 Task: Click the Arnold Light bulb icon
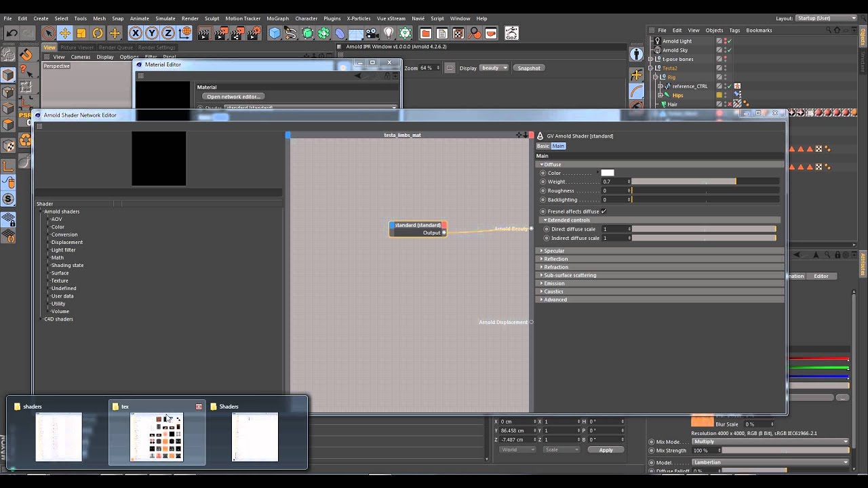657,41
